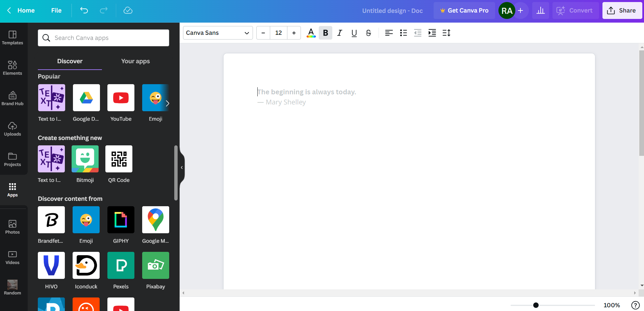The height and width of the screenshot is (311, 644).
Task: Expand the Popular apps row arrow
Action: click(168, 103)
